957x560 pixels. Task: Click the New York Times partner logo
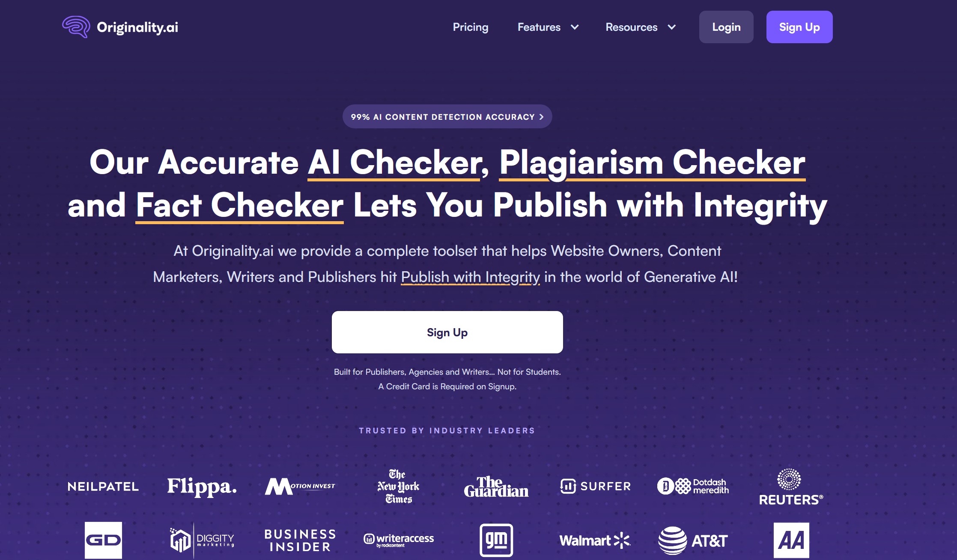[x=398, y=486]
